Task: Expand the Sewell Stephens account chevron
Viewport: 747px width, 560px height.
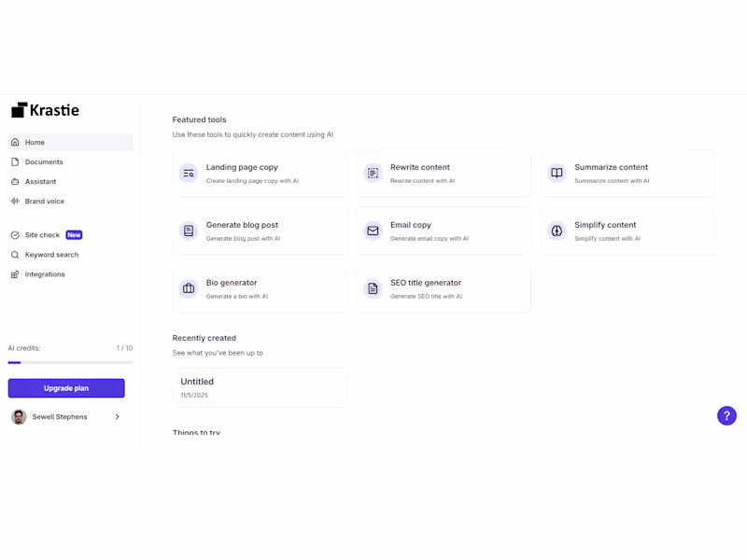Action: (118, 417)
